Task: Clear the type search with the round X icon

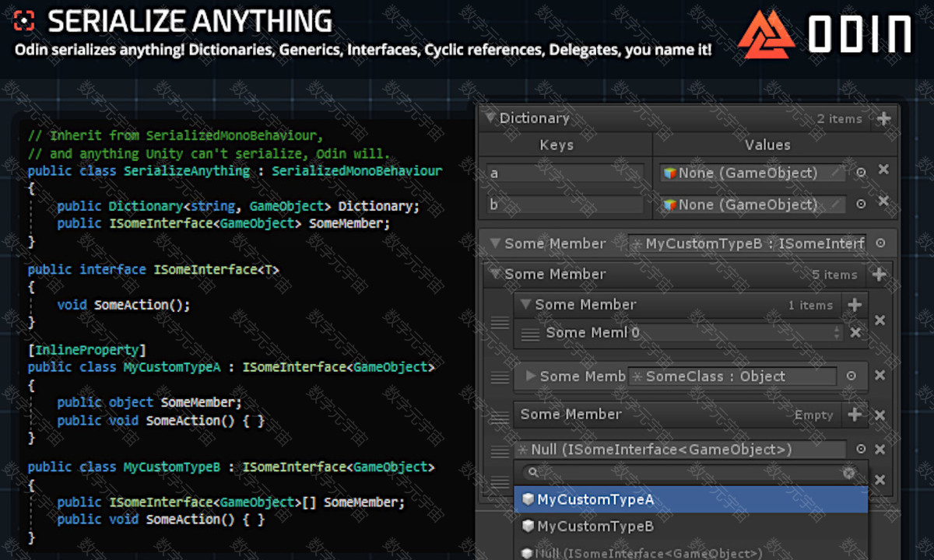Action: tap(849, 473)
